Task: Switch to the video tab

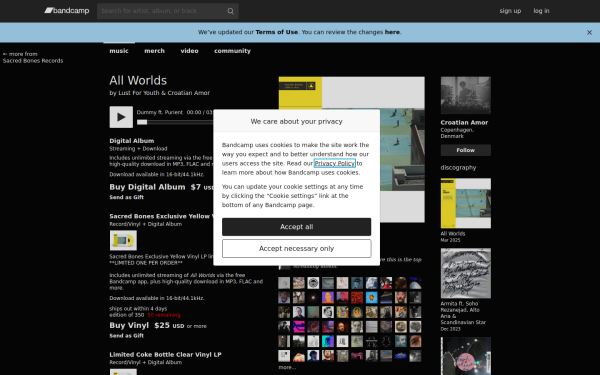Action: pos(189,51)
